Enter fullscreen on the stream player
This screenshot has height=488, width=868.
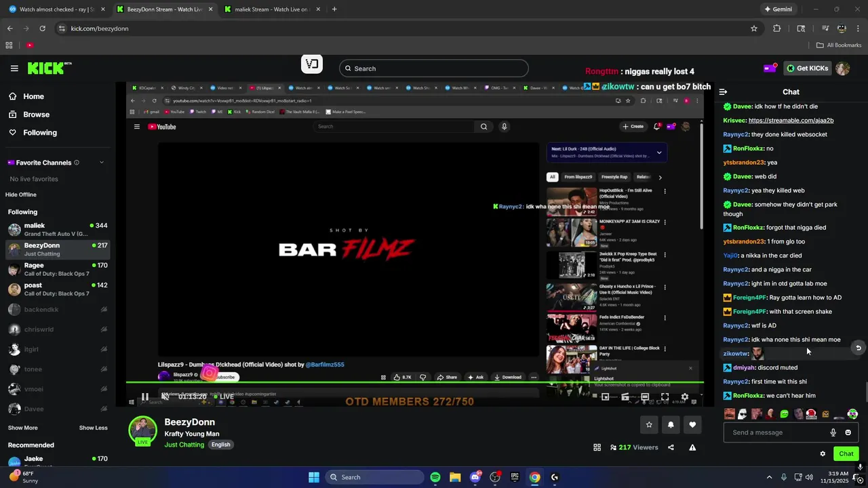665,397
